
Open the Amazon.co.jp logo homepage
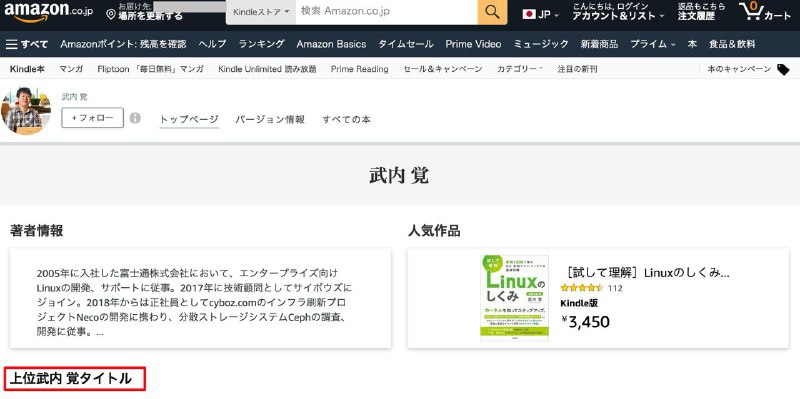pos(48,11)
